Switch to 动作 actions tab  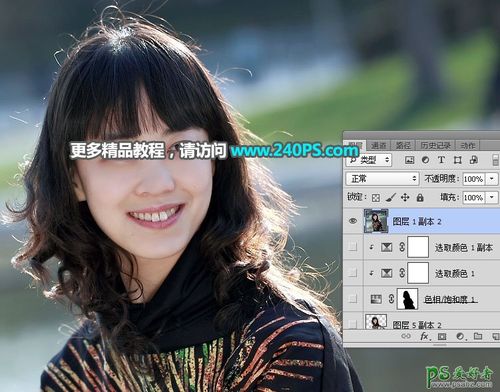pyautogui.click(x=468, y=145)
